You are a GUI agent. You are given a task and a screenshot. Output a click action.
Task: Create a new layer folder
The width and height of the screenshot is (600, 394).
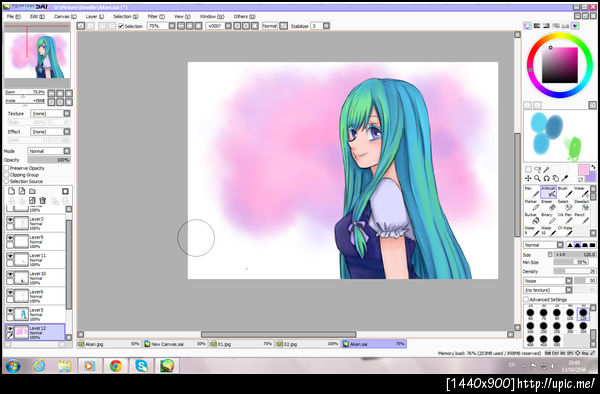[33, 191]
